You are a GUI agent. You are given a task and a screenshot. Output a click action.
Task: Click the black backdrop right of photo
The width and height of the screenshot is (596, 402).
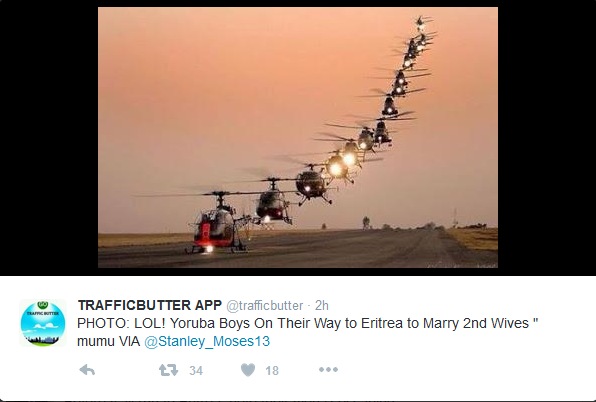[x=547, y=138]
